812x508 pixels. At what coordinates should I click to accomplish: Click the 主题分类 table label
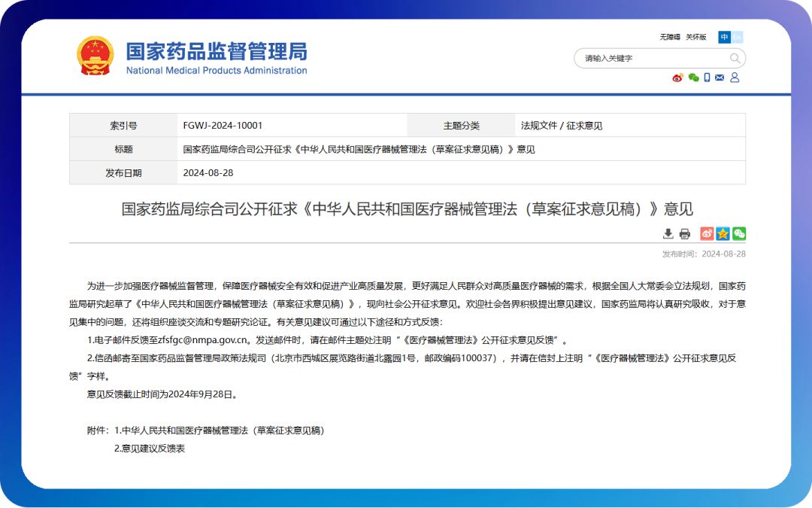[x=462, y=126]
